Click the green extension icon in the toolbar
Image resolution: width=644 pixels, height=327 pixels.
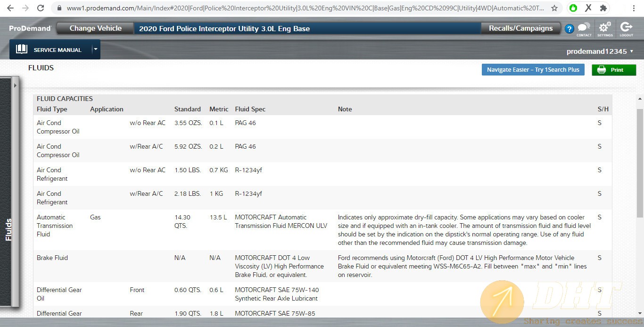(x=573, y=8)
